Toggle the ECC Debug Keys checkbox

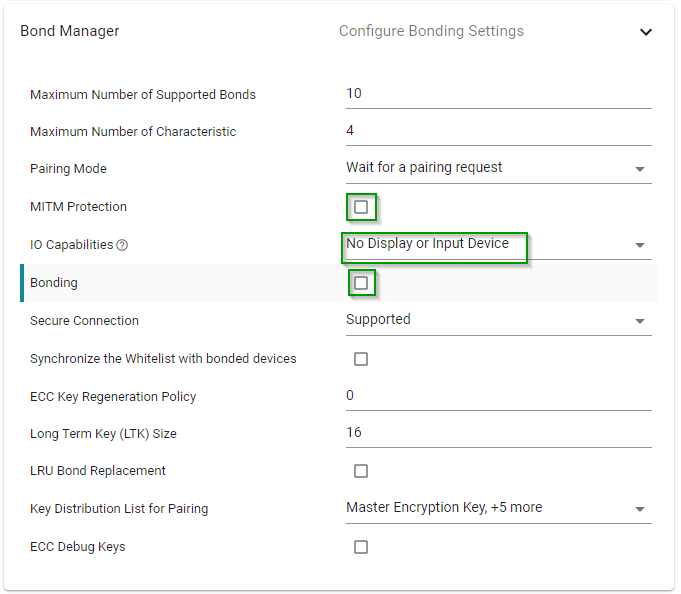361,547
